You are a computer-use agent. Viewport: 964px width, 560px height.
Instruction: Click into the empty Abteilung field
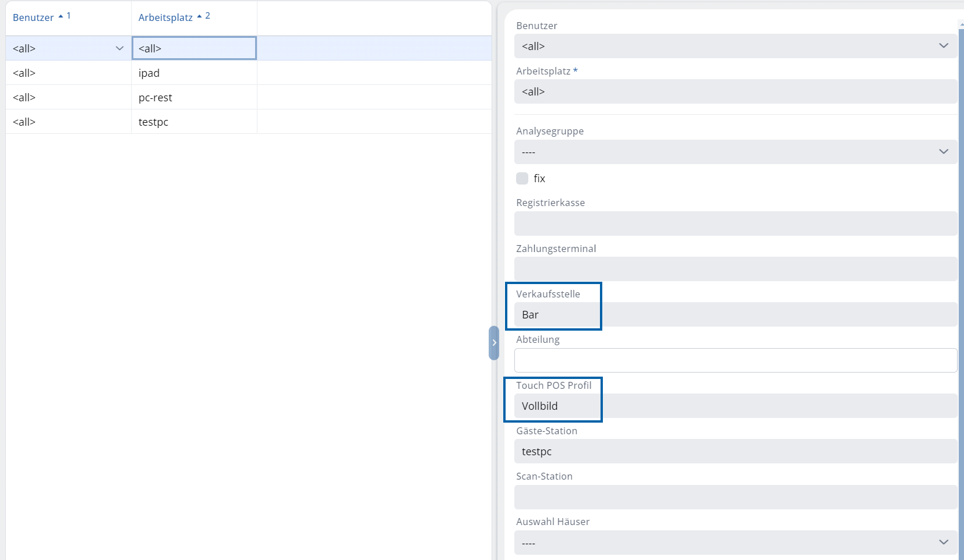[735, 360]
